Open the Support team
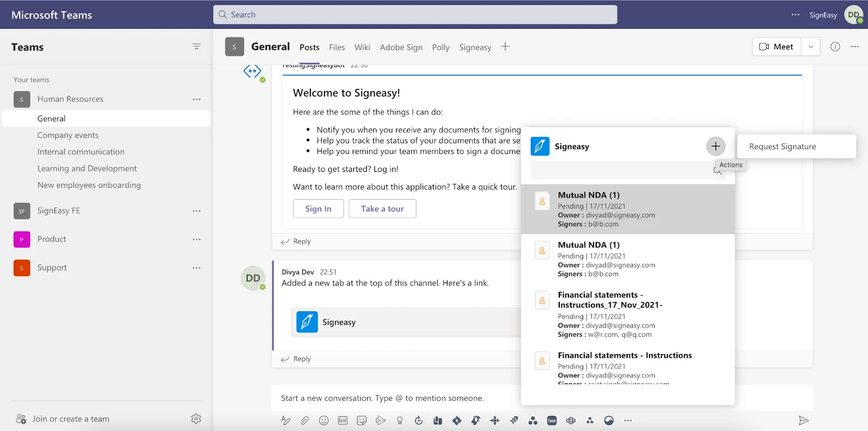The image size is (868, 431). pyautogui.click(x=52, y=268)
